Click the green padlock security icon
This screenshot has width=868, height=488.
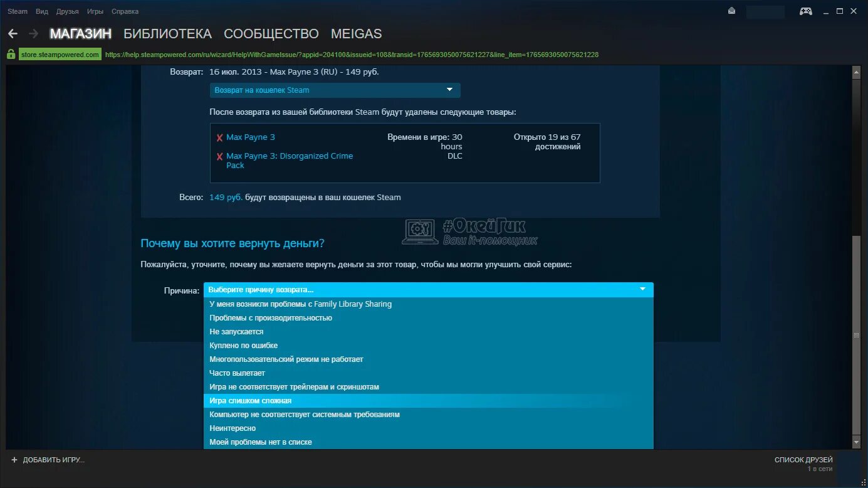click(x=11, y=55)
